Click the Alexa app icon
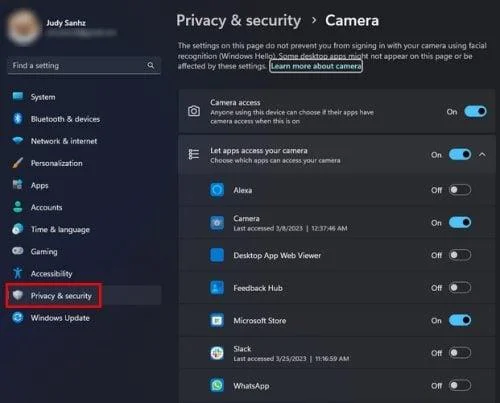 click(x=217, y=190)
